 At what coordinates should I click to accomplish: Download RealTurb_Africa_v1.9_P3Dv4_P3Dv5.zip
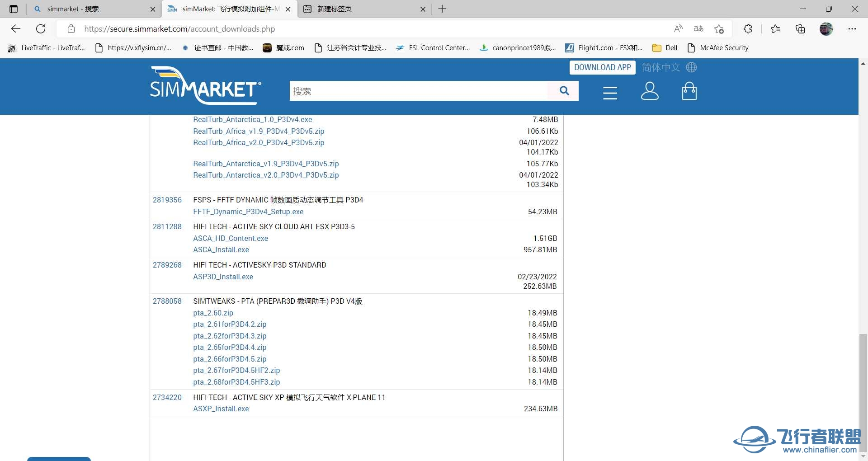pyautogui.click(x=259, y=131)
